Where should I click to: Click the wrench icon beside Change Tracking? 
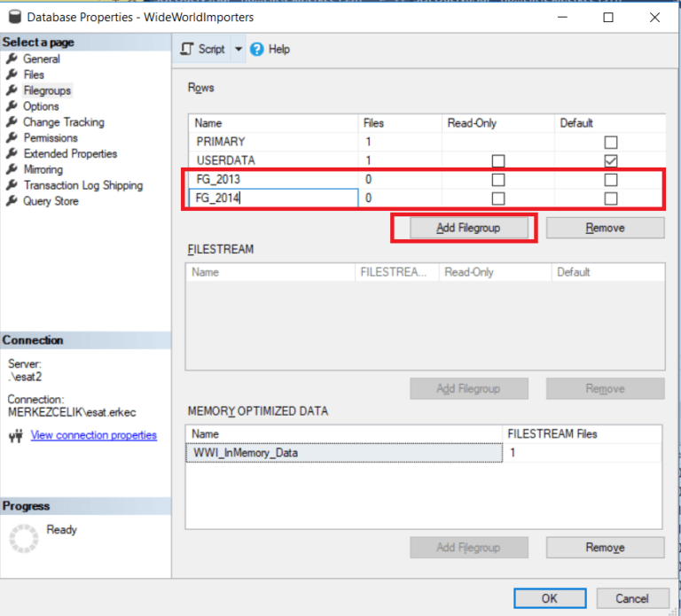coord(12,122)
